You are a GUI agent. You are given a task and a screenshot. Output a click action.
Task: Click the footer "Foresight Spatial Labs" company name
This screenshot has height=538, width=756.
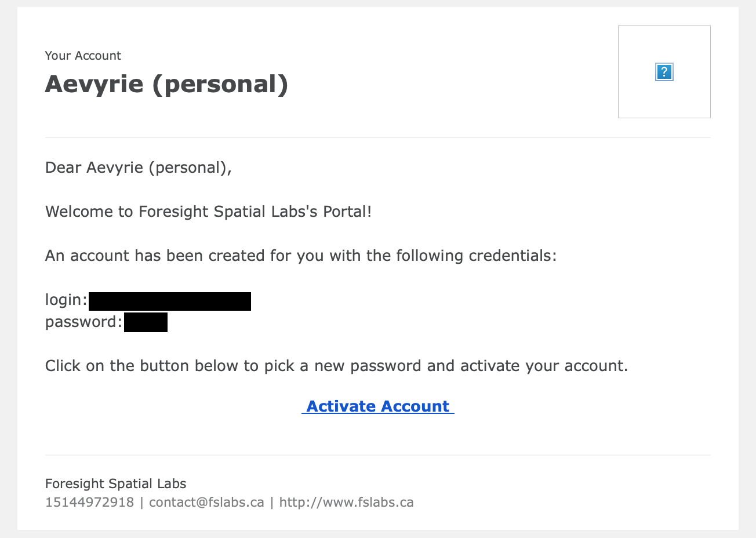[x=116, y=484]
